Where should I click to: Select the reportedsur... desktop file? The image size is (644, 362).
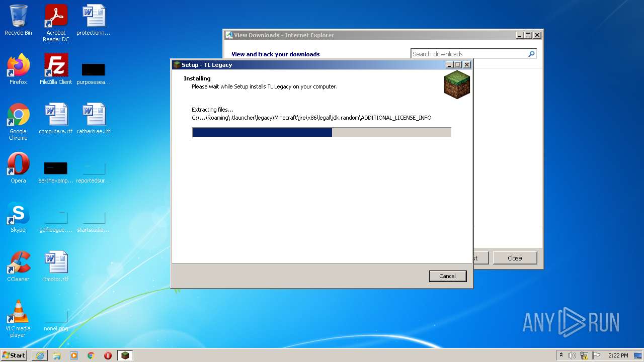94,172
